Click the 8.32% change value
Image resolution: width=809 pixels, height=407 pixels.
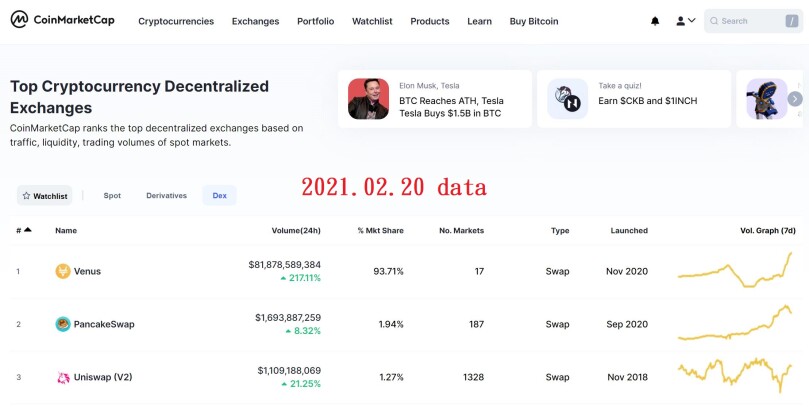coord(303,331)
